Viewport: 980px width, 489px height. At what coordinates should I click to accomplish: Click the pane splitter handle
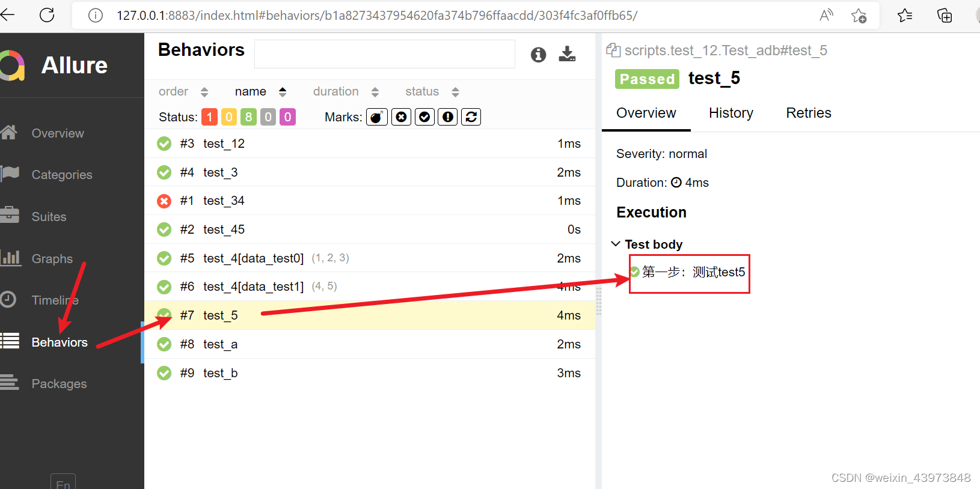point(598,300)
